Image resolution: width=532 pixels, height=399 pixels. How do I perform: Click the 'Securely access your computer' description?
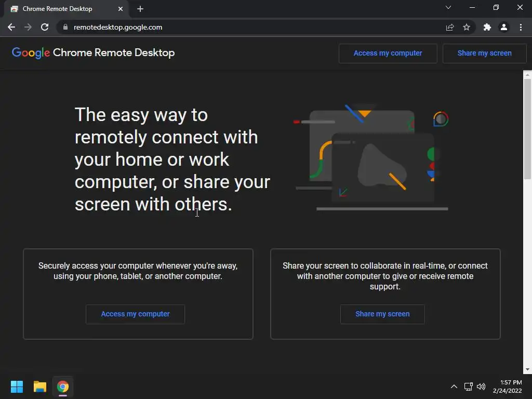point(138,271)
